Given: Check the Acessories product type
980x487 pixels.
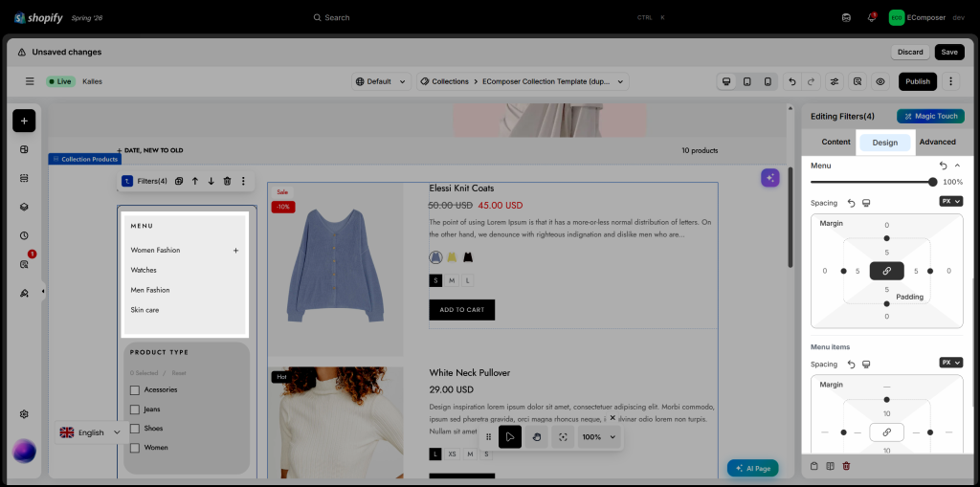Looking at the screenshot, I should pyautogui.click(x=134, y=390).
